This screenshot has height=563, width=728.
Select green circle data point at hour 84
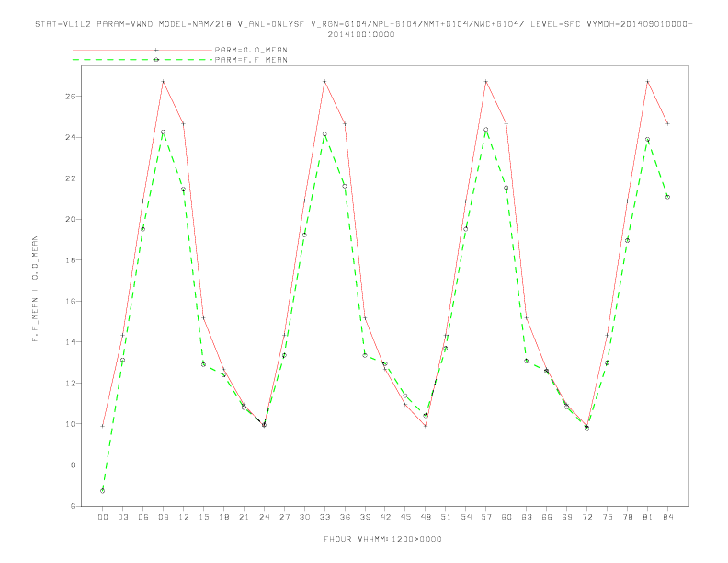667,197
